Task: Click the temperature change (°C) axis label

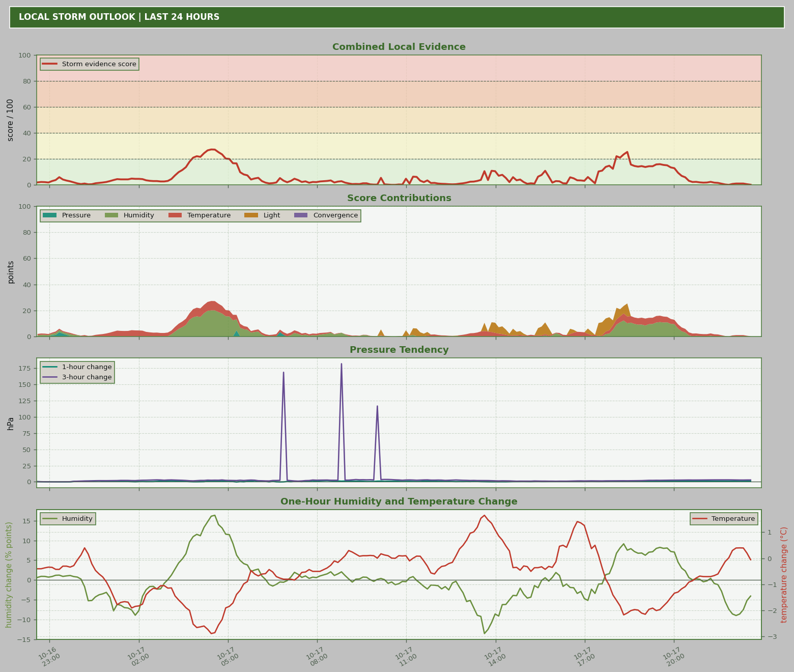Action: (784, 575)
